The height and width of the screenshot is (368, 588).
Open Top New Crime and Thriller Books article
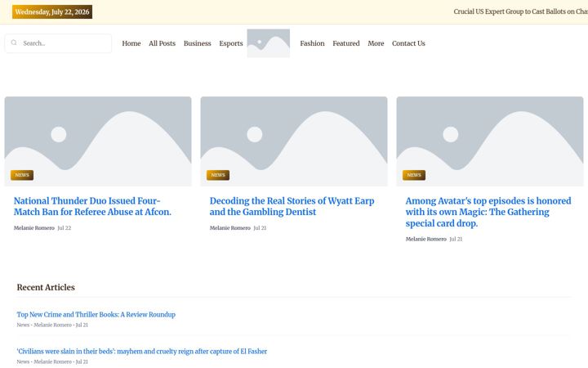pos(96,315)
